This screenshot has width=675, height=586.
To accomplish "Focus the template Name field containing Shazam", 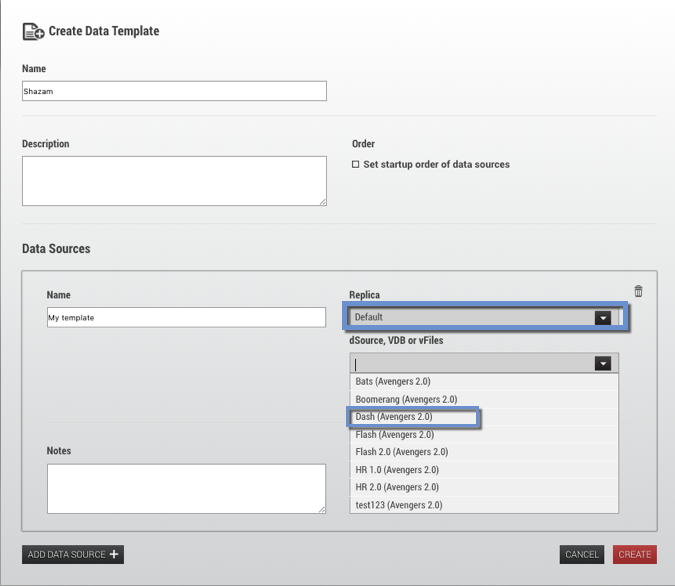I will 174,91.
